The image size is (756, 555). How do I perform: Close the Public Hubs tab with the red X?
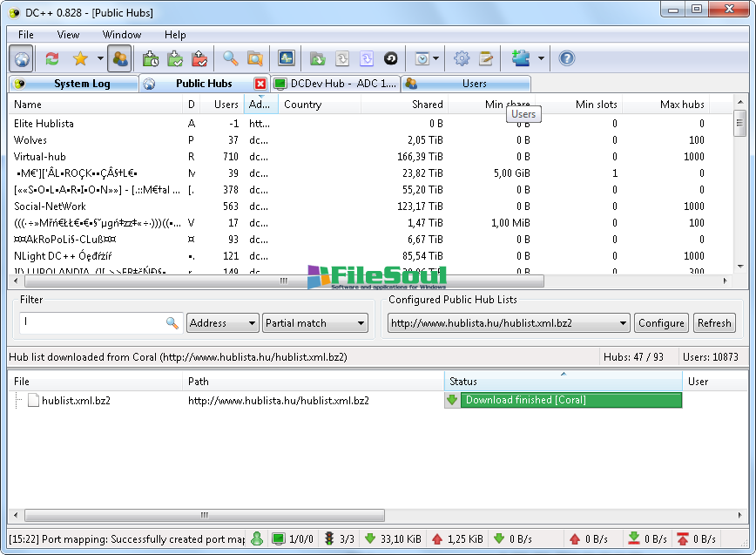[260, 84]
